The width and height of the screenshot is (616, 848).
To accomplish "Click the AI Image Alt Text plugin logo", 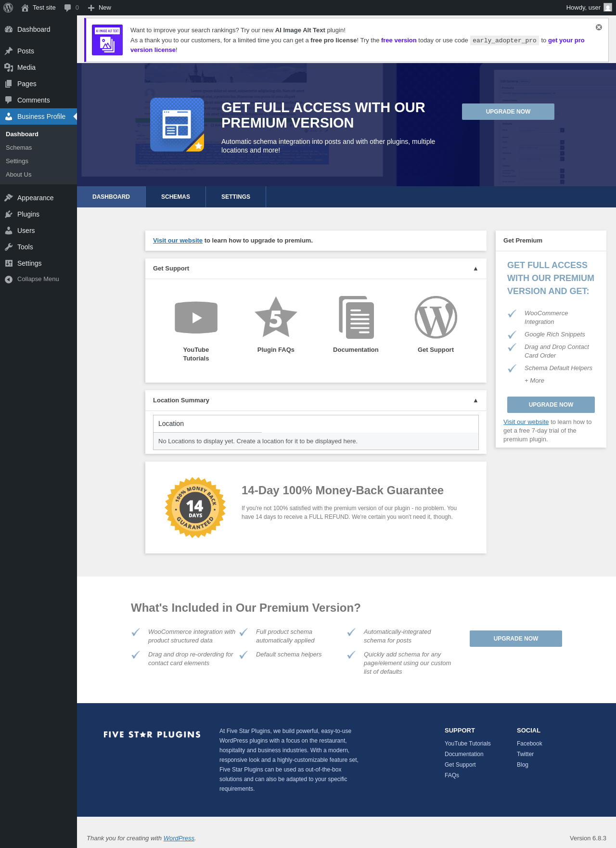I will click(107, 40).
